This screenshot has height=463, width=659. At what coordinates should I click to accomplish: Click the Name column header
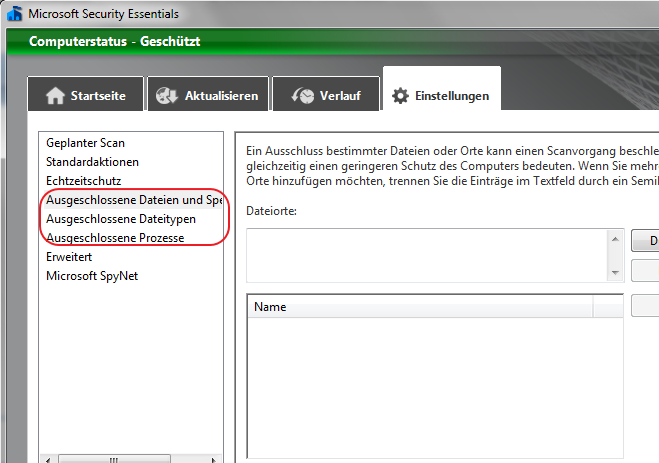pyautogui.click(x=420, y=307)
